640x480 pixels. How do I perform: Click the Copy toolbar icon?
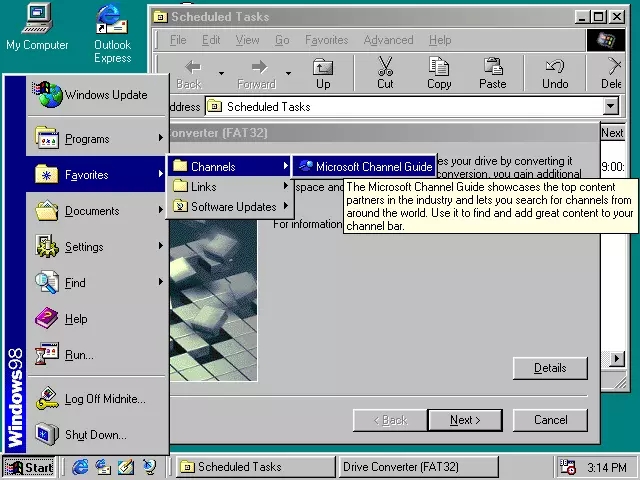[x=439, y=73]
